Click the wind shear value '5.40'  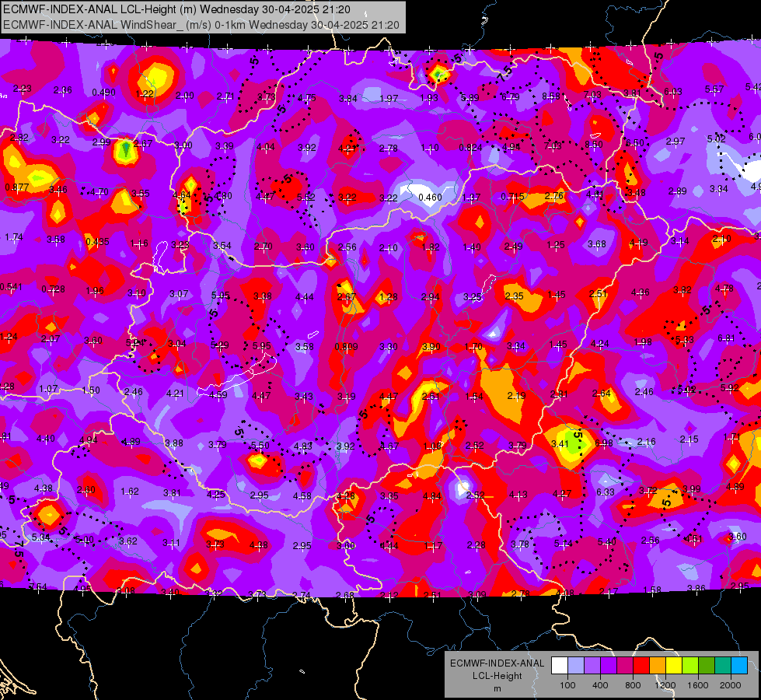[606, 541]
